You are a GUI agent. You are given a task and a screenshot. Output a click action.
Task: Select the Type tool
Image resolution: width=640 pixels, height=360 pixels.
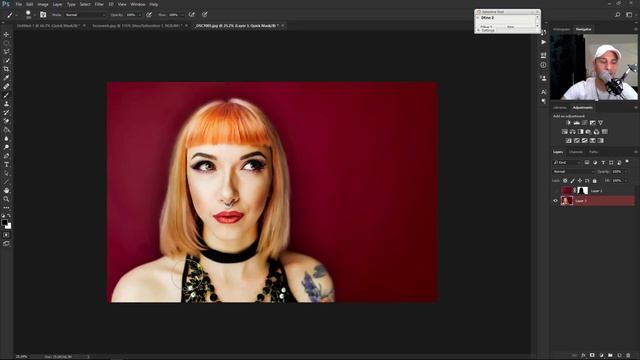tap(6, 164)
